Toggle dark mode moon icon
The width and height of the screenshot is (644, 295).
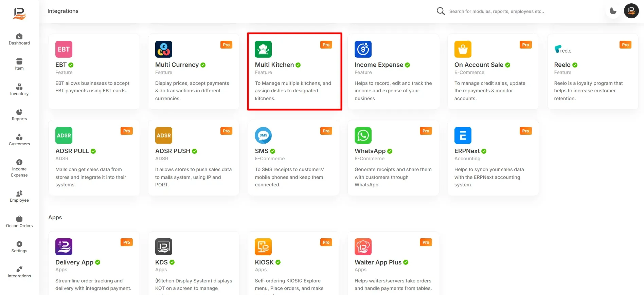coord(613,11)
